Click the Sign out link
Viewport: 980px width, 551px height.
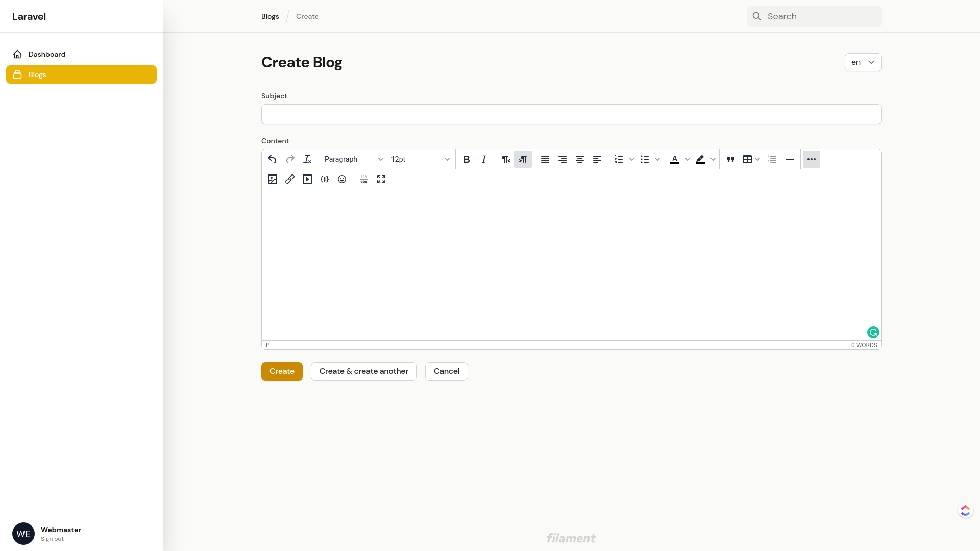[52, 539]
